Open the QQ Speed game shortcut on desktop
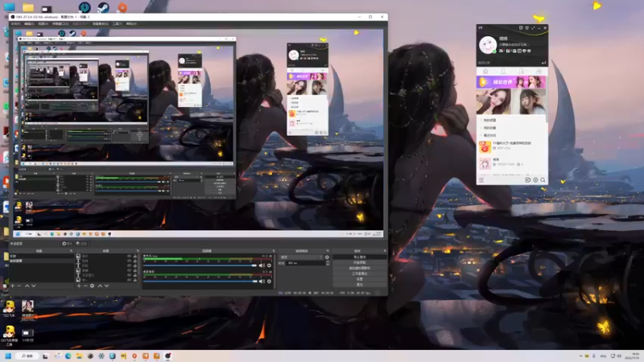This screenshot has width=644, height=362. 9,309
